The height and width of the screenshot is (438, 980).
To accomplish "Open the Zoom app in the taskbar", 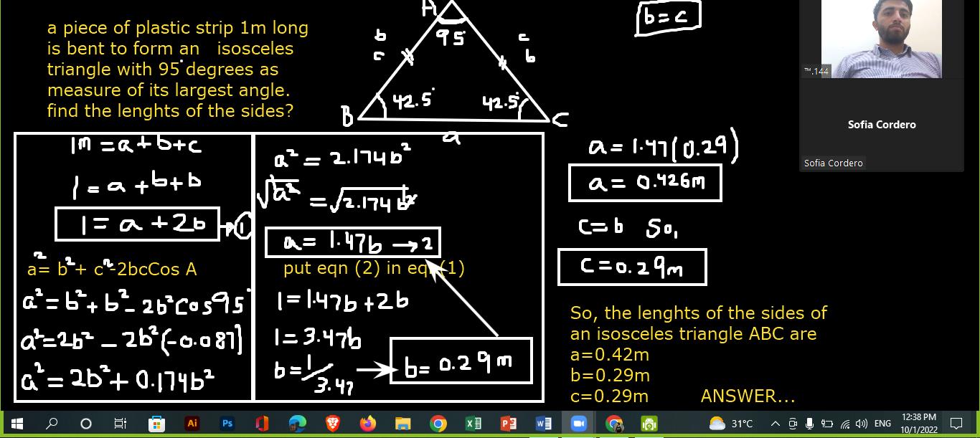I will (578, 424).
